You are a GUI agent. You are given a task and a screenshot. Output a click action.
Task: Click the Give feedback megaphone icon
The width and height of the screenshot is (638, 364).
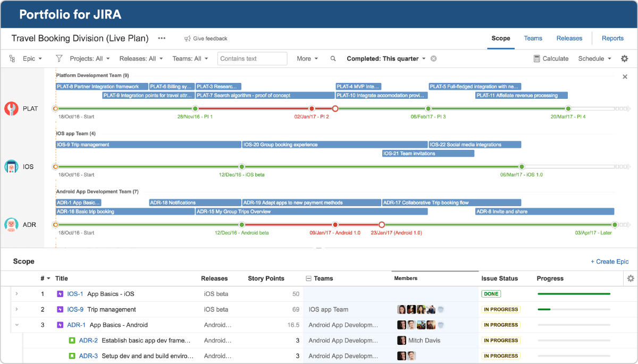click(x=187, y=39)
